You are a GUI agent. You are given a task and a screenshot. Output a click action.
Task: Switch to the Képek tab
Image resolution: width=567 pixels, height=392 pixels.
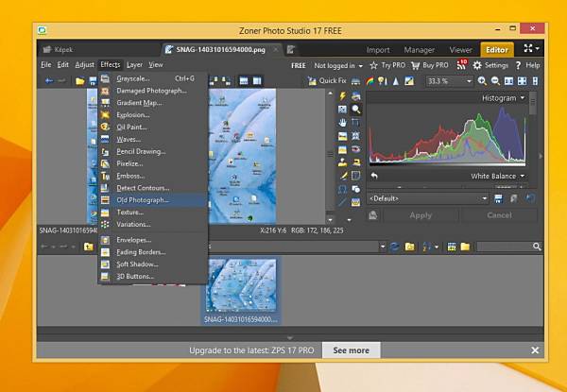(x=63, y=49)
